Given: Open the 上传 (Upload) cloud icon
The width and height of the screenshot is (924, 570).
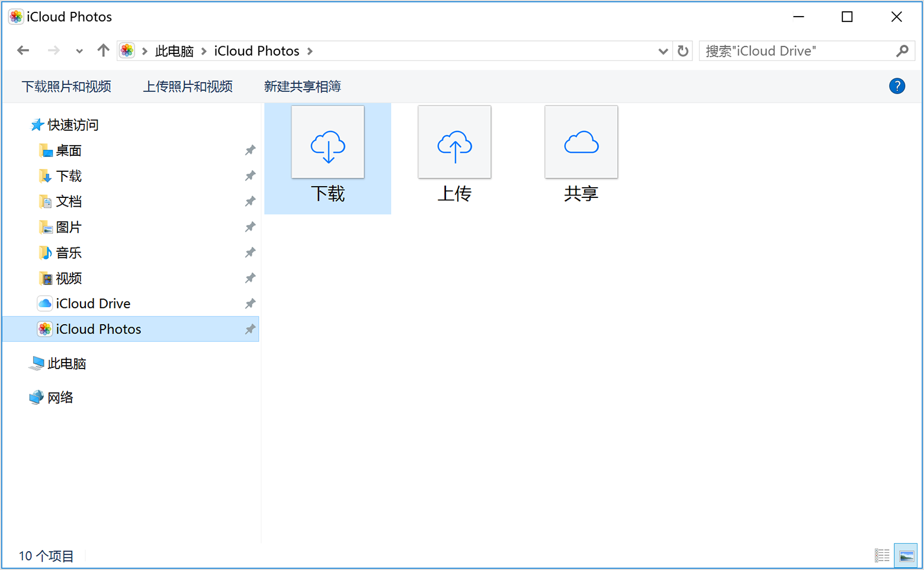Looking at the screenshot, I should tap(454, 142).
